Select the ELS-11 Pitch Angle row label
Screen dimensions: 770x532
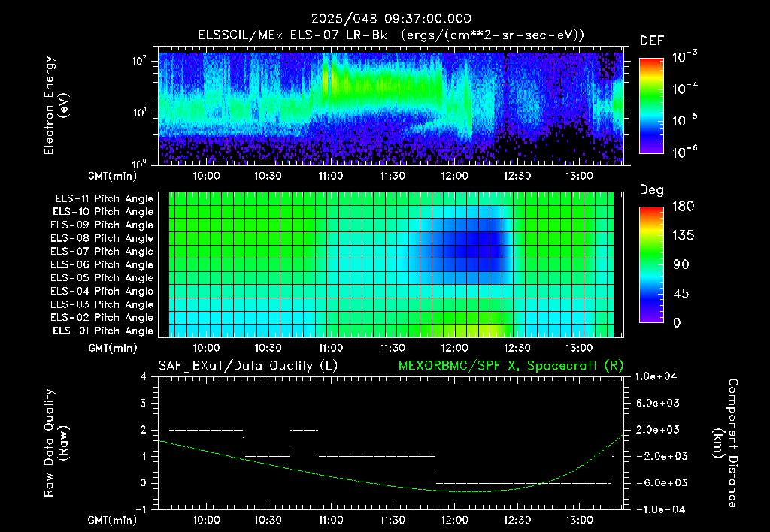(x=104, y=199)
